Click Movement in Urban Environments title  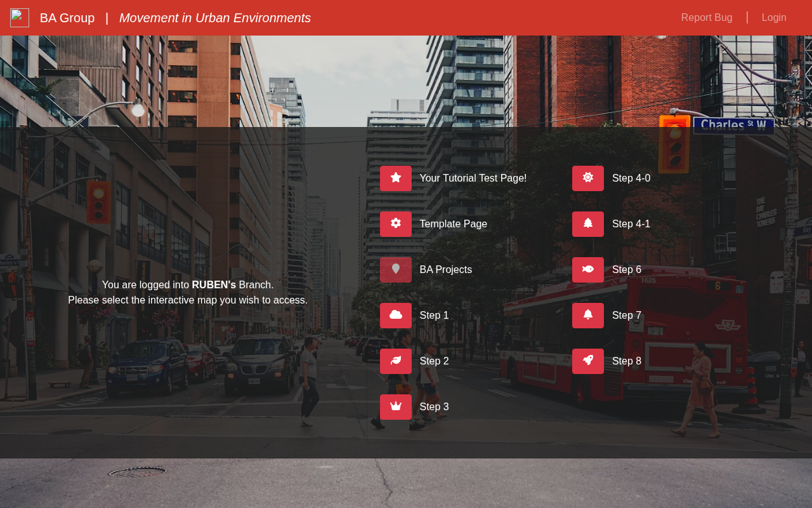[215, 18]
